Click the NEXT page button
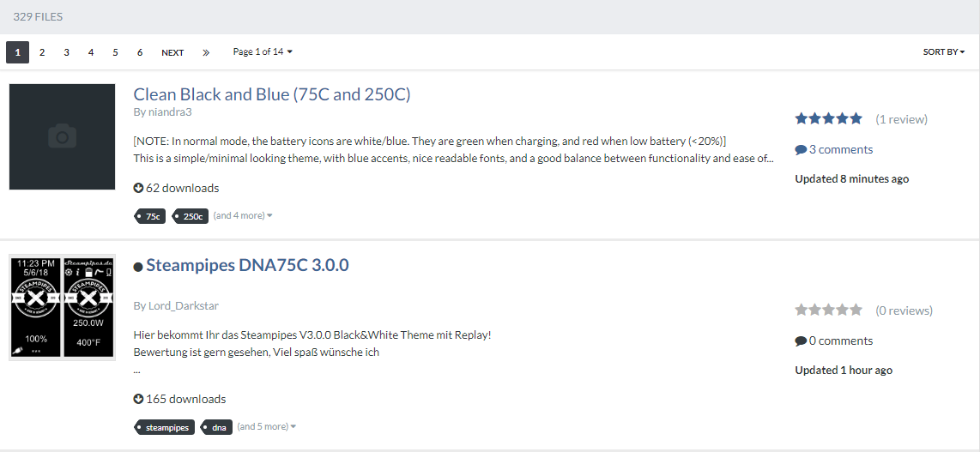980x452 pixels. click(172, 53)
